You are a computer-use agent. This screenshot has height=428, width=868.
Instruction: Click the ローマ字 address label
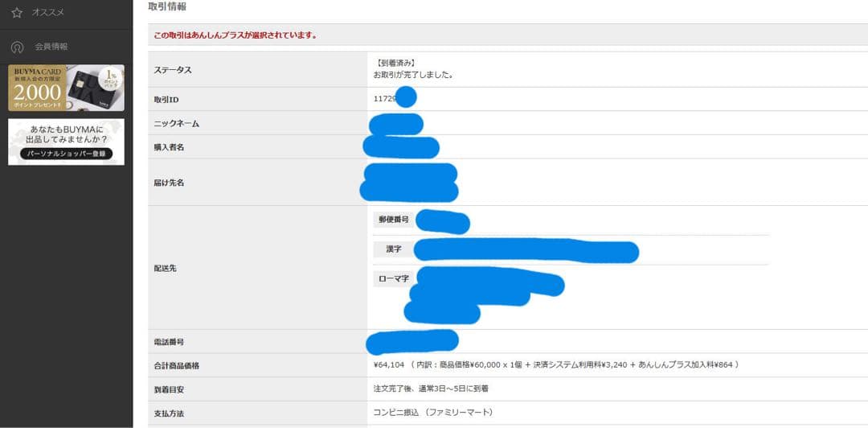[x=394, y=279]
